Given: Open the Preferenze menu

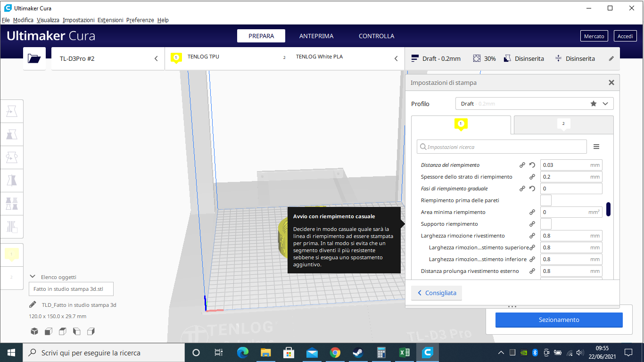Looking at the screenshot, I should coord(140,20).
